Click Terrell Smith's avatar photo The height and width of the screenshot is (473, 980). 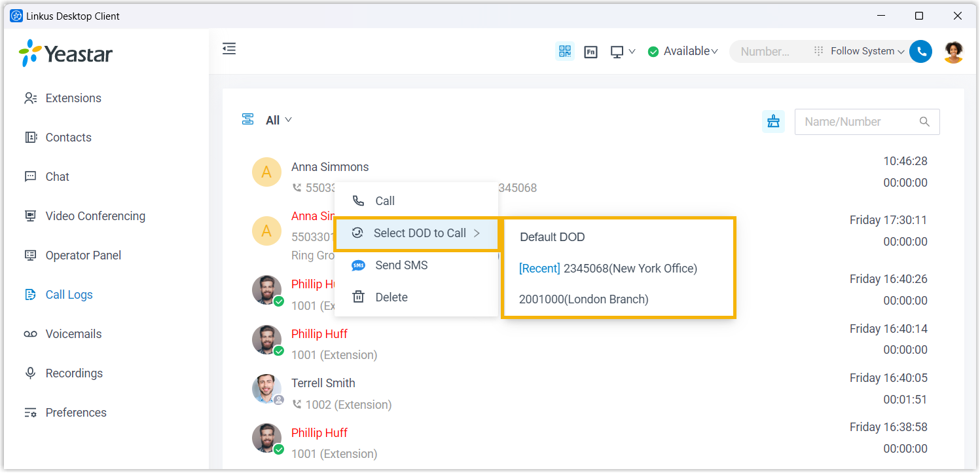[266, 388]
